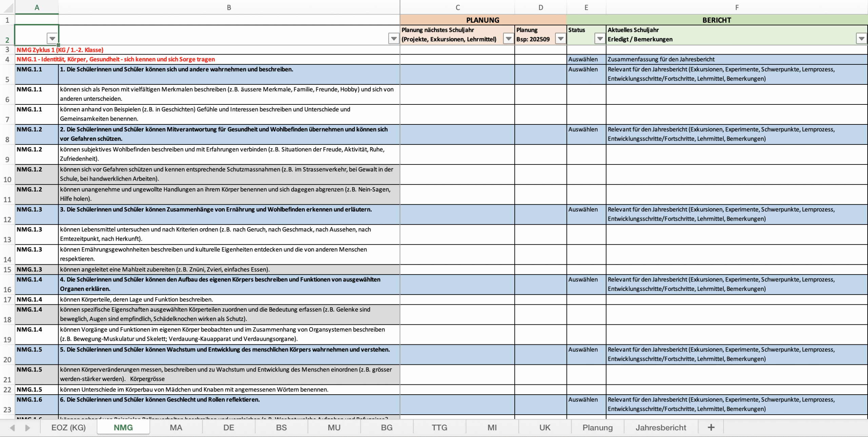Open the Planung sheet tab
This screenshot has width=868, height=437.
click(597, 428)
